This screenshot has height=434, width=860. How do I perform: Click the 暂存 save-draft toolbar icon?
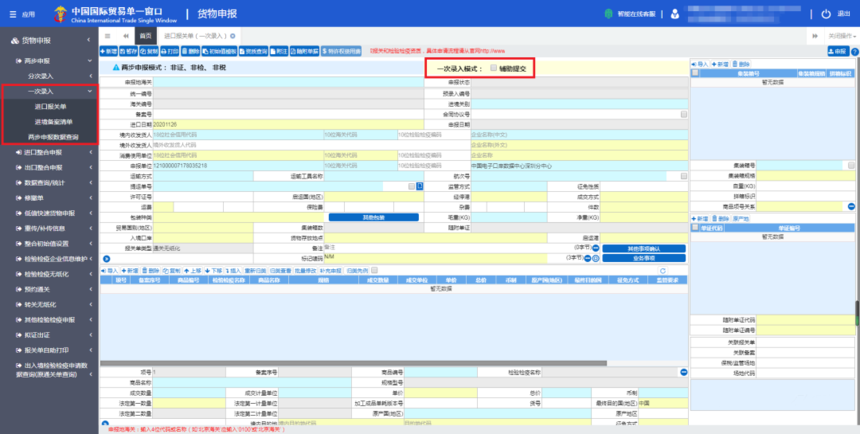[x=128, y=51]
